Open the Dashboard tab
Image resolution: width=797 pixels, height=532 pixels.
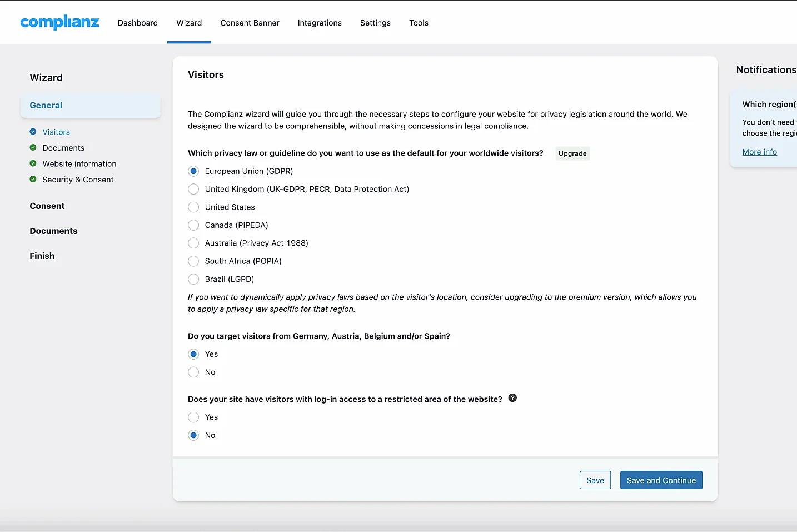[x=138, y=23]
